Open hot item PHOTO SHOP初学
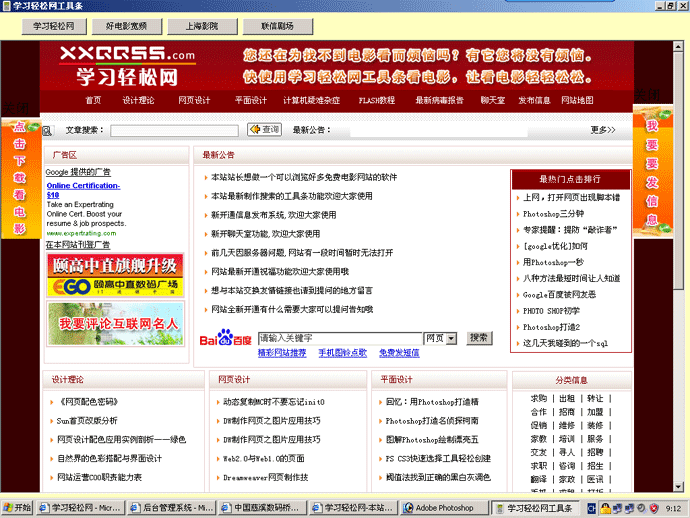 click(551, 311)
